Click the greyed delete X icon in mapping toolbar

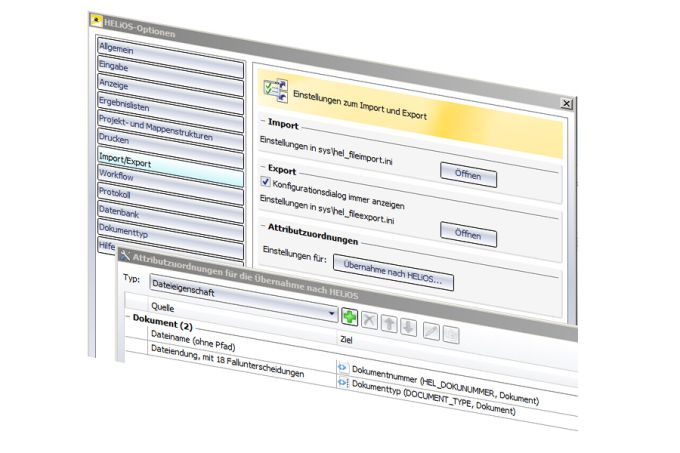coord(369,320)
